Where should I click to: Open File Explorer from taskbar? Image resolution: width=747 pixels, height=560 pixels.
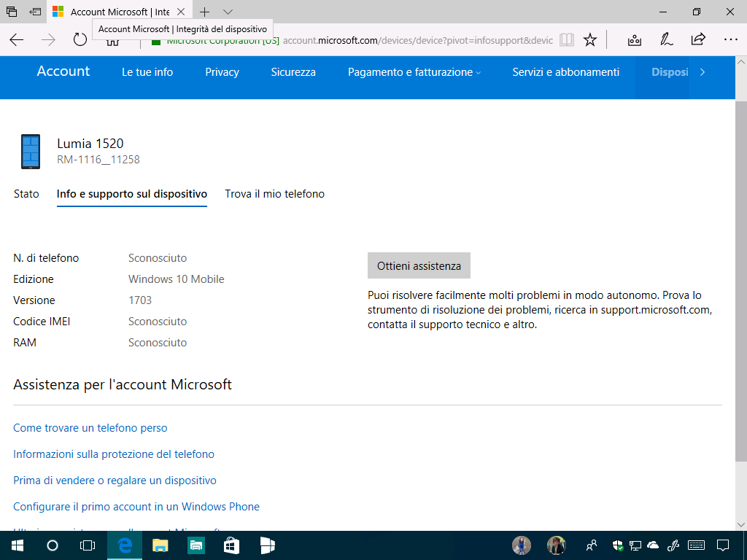[160, 545]
